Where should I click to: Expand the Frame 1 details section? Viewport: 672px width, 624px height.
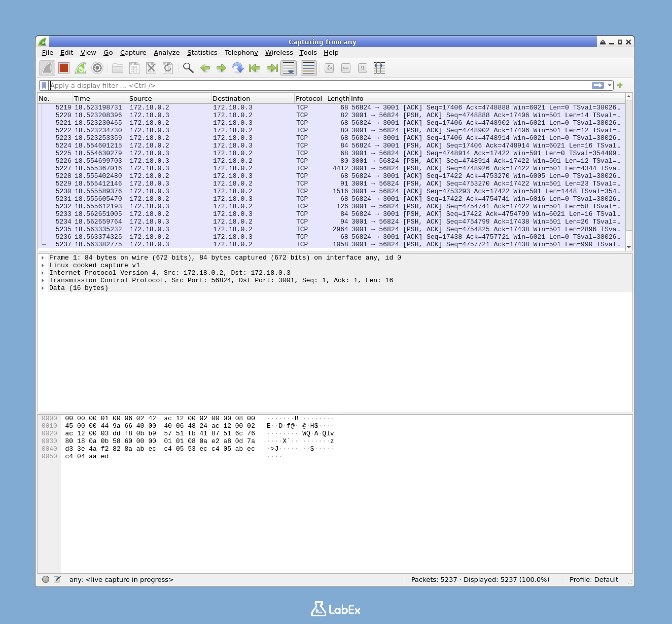[43, 257]
